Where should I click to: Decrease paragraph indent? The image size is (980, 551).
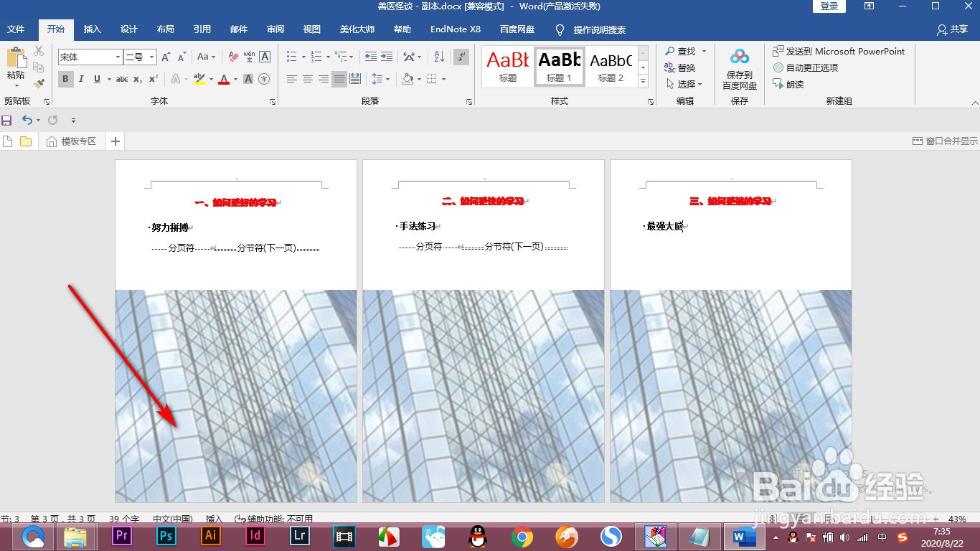pos(371,57)
